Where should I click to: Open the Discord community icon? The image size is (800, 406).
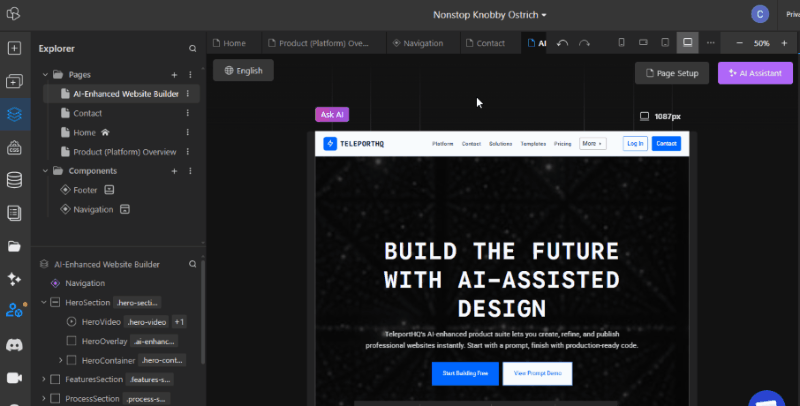pos(14,345)
